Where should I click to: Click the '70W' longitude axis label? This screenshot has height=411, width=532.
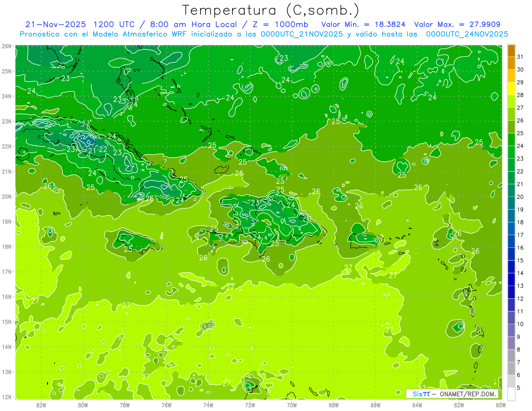tap(292, 405)
